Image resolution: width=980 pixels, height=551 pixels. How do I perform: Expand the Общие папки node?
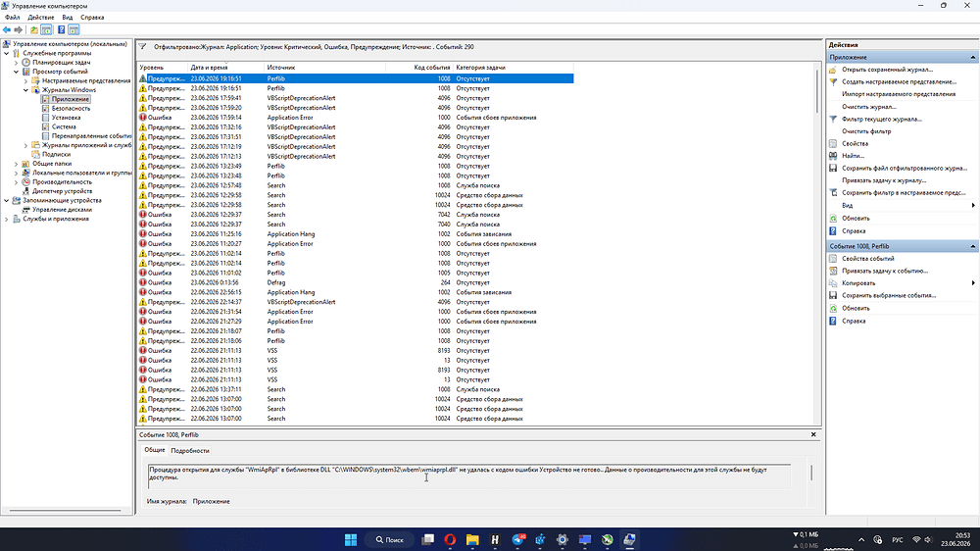[17, 164]
